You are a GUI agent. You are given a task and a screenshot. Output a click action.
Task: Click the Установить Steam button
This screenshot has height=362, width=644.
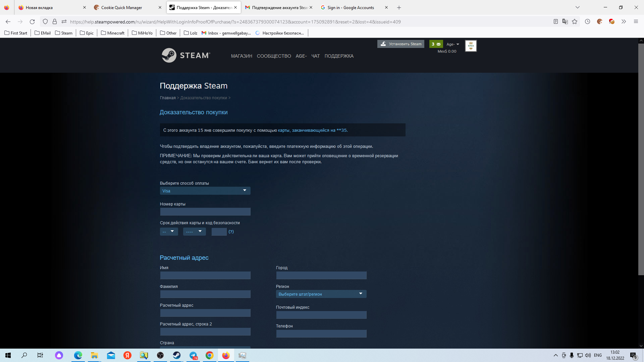[401, 44]
